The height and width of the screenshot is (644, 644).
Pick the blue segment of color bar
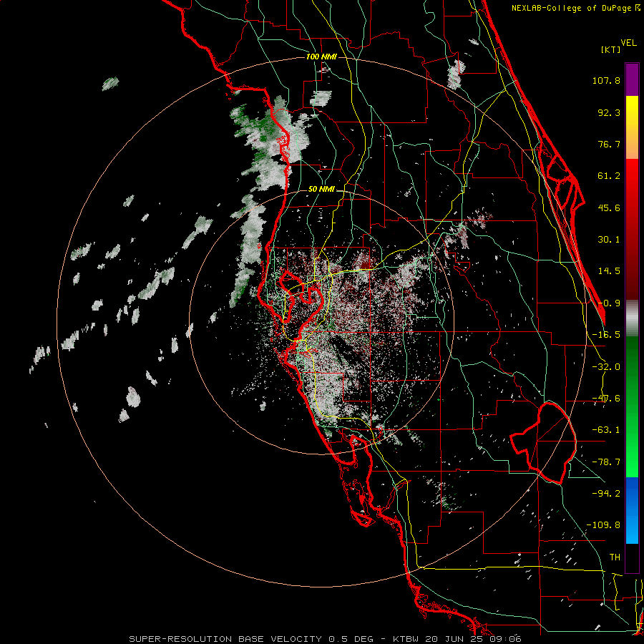(x=632, y=510)
